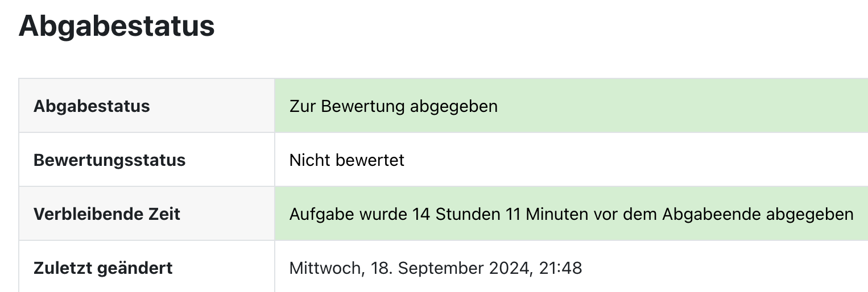
Task: Select the "Bewertungsstatus" row label
Action: tap(109, 160)
